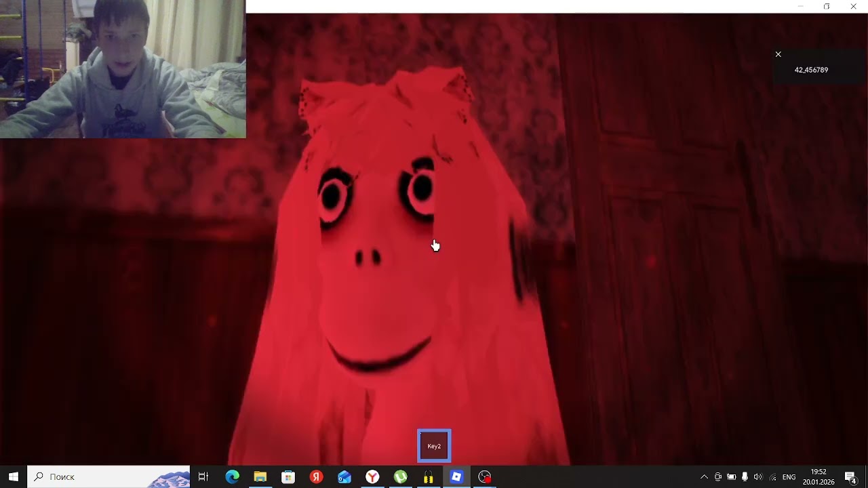Minimize the game window
The height and width of the screenshot is (488, 868).
pos(801,6)
